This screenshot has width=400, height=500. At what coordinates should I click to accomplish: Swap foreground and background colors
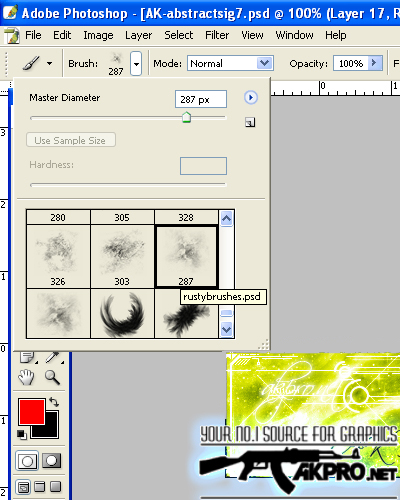pos(54,402)
